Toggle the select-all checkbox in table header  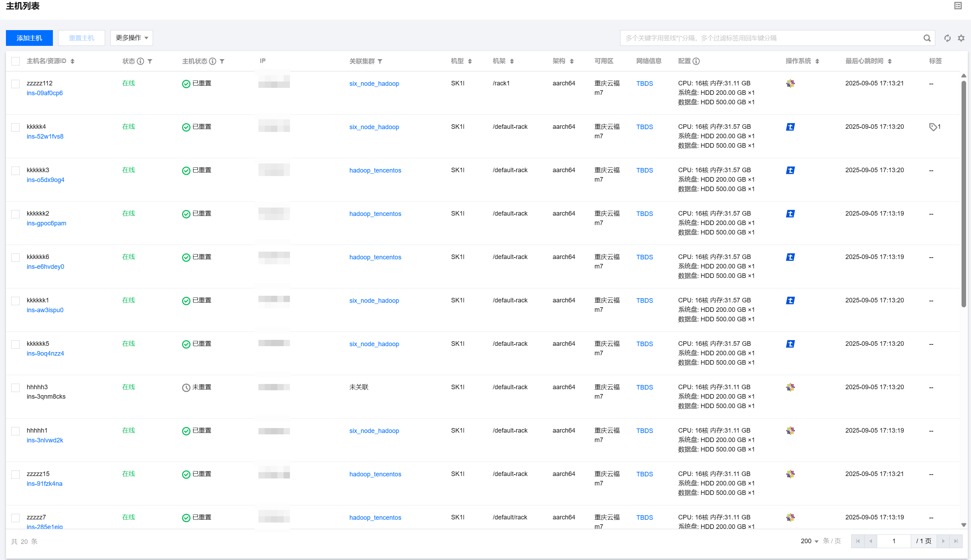[15, 61]
